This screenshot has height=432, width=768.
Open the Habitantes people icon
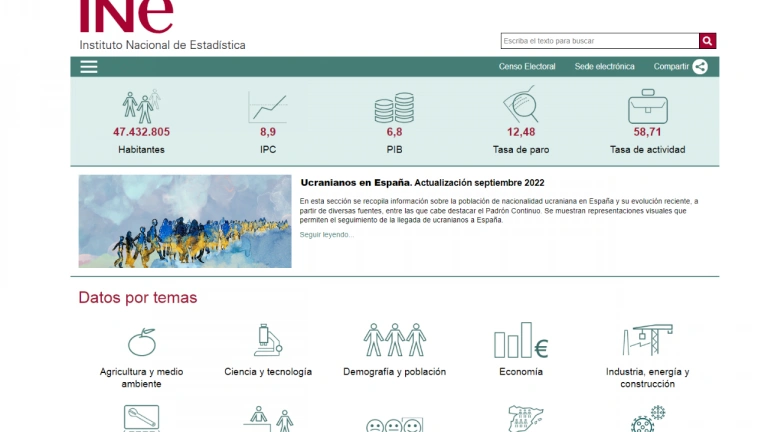[x=141, y=106]
